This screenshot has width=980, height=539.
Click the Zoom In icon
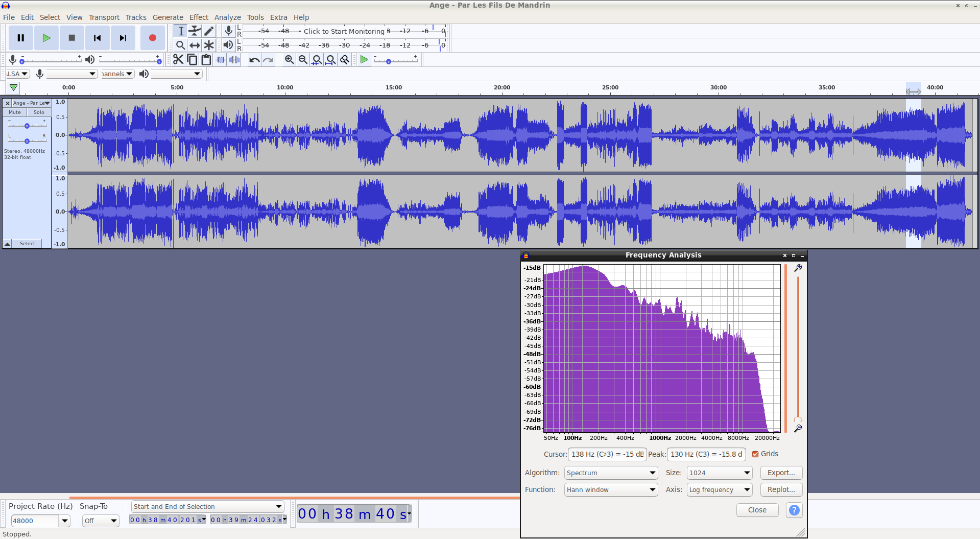tap(289, 60)
